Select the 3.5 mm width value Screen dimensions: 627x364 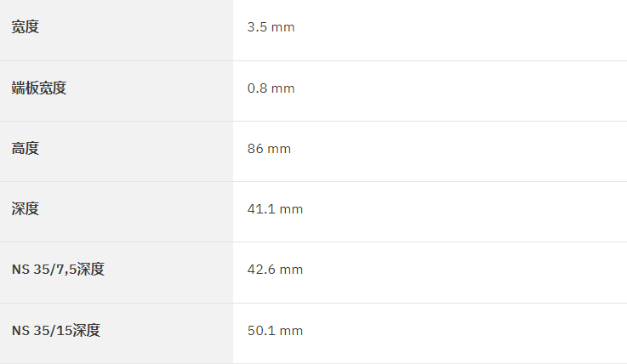tap(271, 27)
